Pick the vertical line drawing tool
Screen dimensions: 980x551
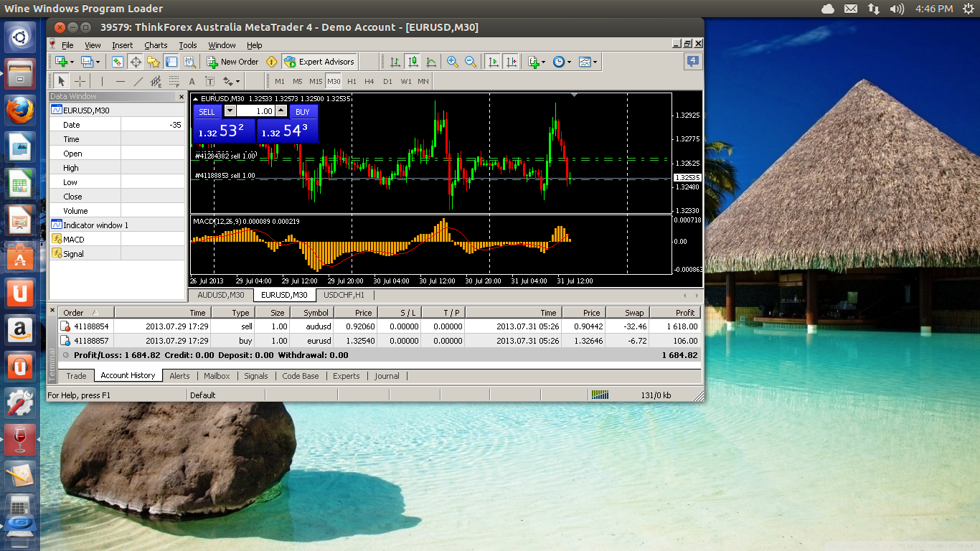[102, 81]
